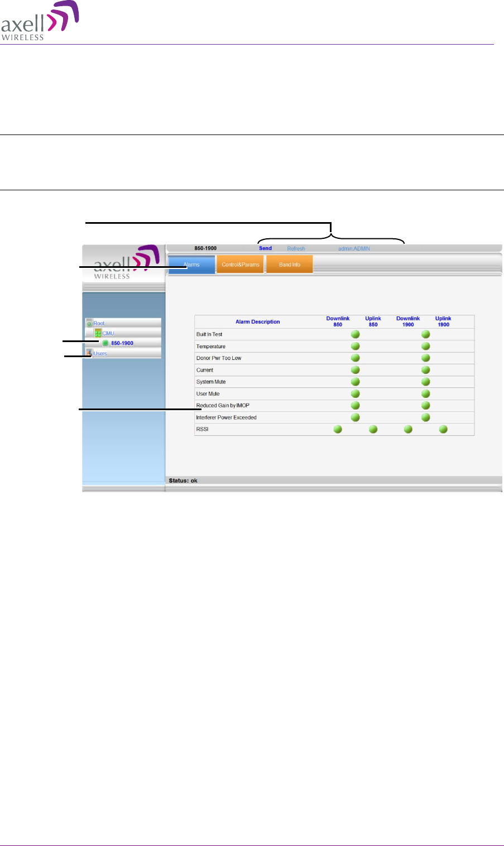
Task: Click the Root node icon
Action: [x=89, y=323]
